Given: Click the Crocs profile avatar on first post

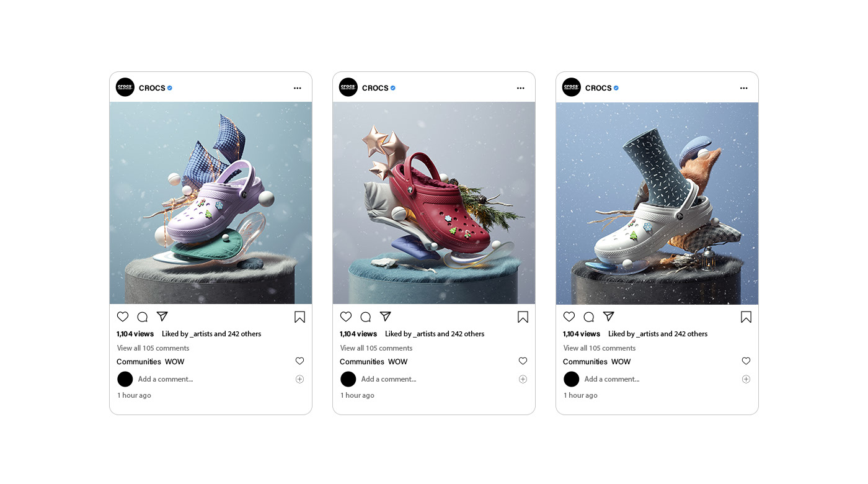Looking at the screenshot, I should point(125,87).
